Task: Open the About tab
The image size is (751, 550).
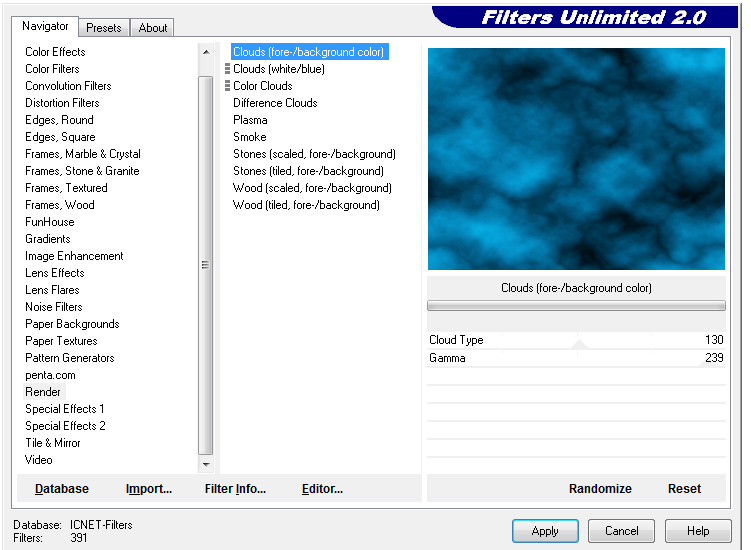Action: (x=153, y=28)
